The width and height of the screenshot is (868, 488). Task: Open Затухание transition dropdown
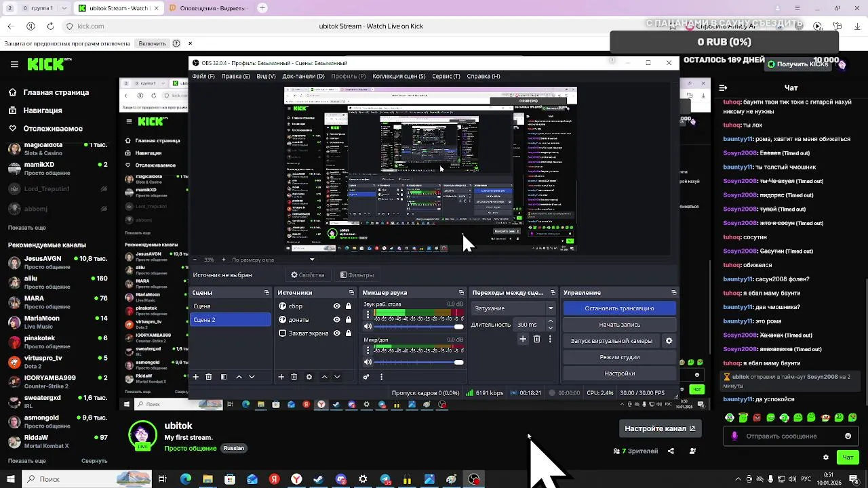tap(513, 308)
